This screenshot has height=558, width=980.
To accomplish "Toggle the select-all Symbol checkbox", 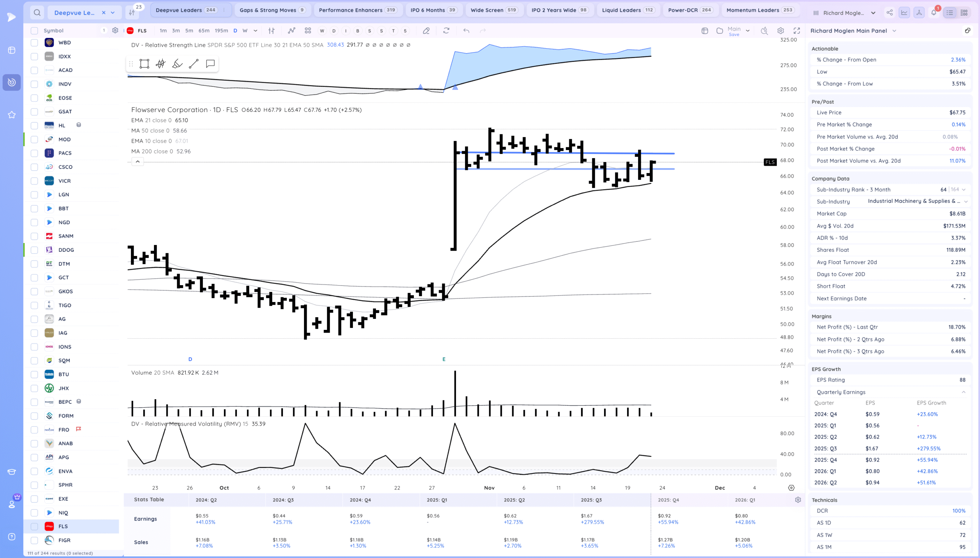I will point(34,31).
